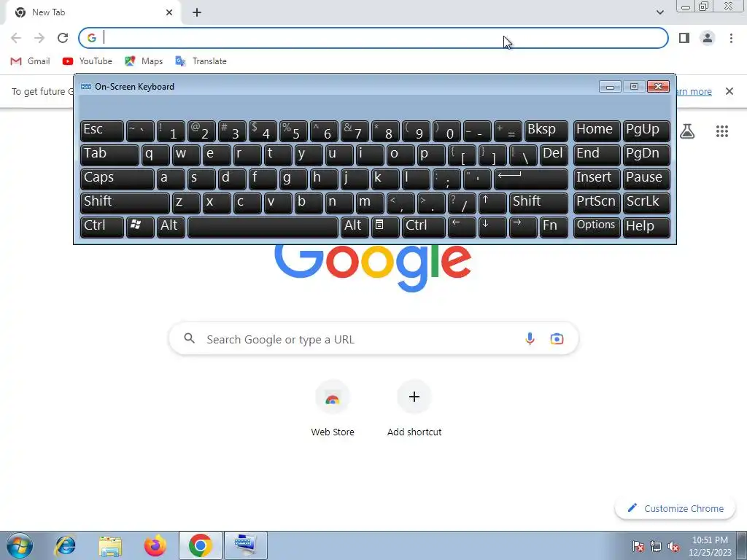The image size is (747, 560).
Task: Click the number 5 key
Action: pyautogui.click(x=293, y=131)
